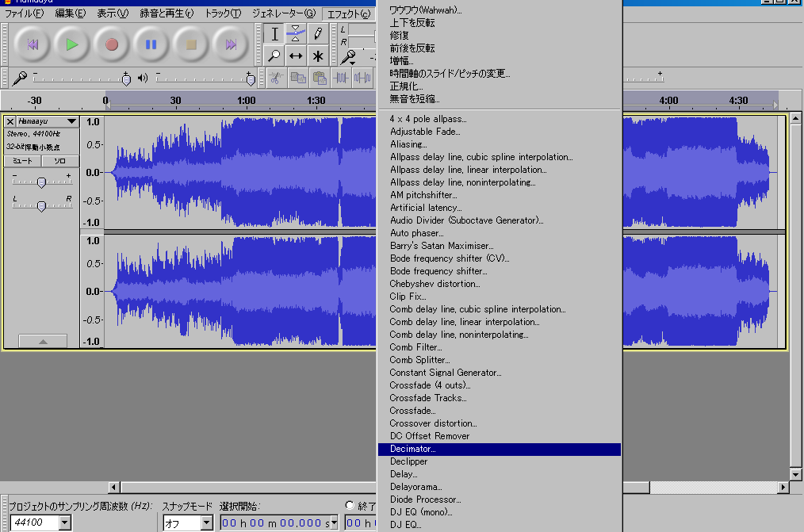Choose the Clip Fix... effect
Viewport: 804px width, 532px height.
tap(500, 297)
